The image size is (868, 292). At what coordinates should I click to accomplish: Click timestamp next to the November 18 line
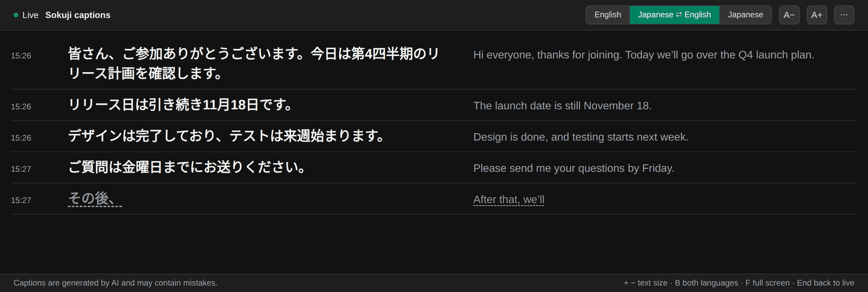coord(21,107)
